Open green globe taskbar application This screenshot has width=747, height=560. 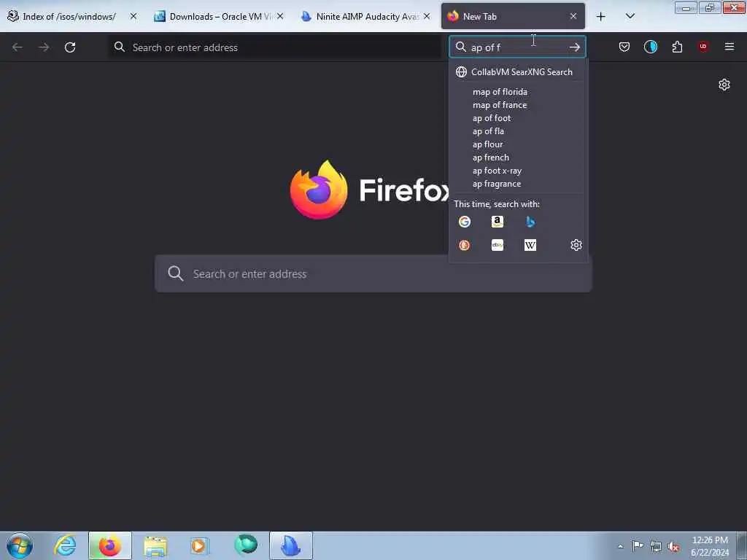(246, 545)
